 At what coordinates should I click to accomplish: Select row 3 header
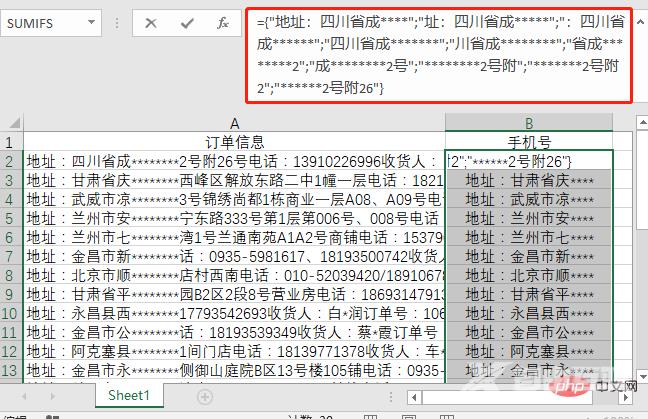point(12,180)
